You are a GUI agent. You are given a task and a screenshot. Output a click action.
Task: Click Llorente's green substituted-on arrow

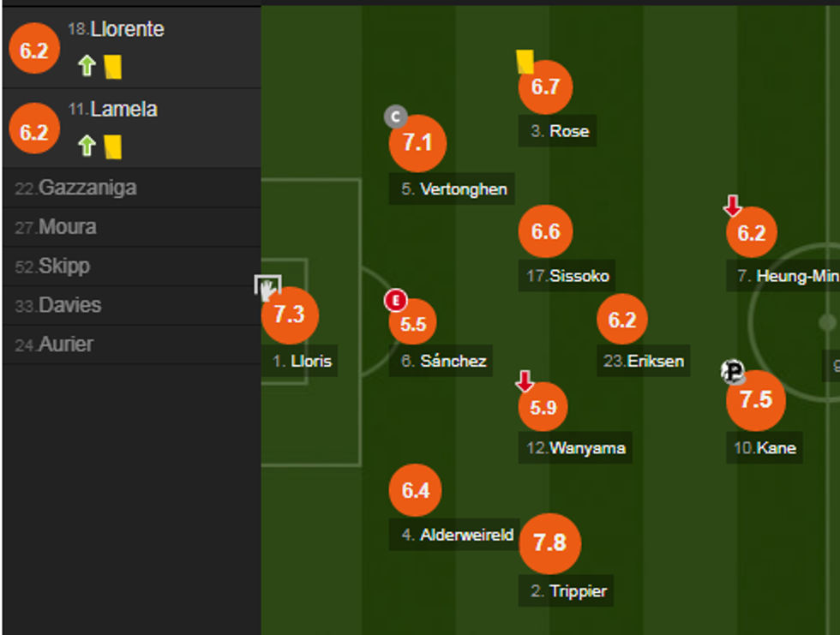coord(86,66)
